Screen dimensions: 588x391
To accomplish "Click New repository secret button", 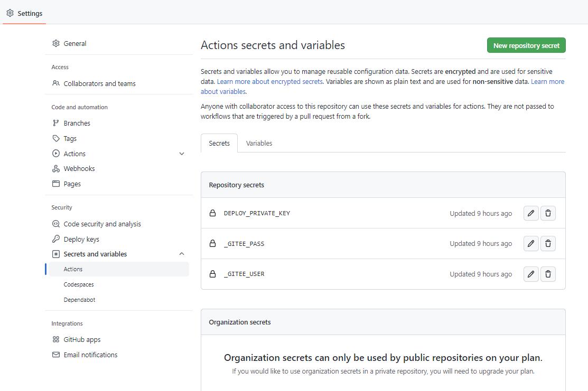I will [x=526, y=45].
